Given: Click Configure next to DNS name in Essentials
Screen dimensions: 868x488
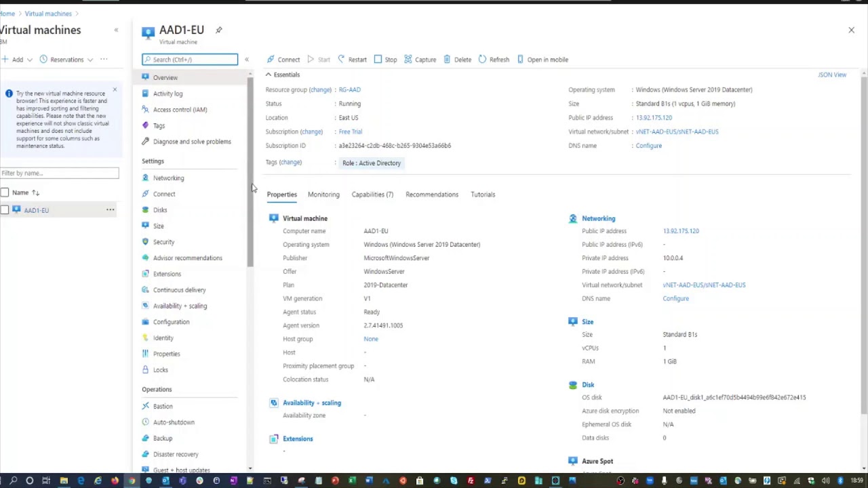Looking at the screenshot, I should (x=649, y=146).
